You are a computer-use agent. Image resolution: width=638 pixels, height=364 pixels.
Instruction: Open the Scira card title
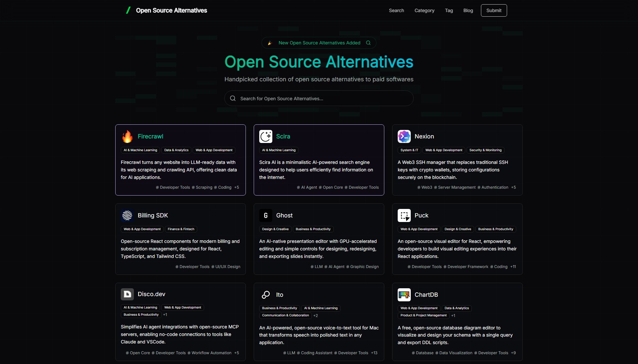click(283, 136)
